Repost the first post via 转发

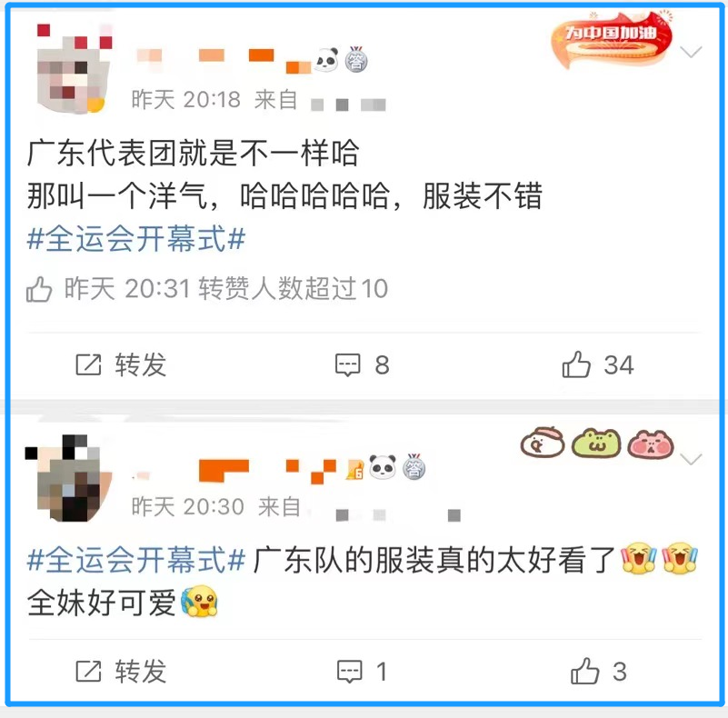(121, 364)
